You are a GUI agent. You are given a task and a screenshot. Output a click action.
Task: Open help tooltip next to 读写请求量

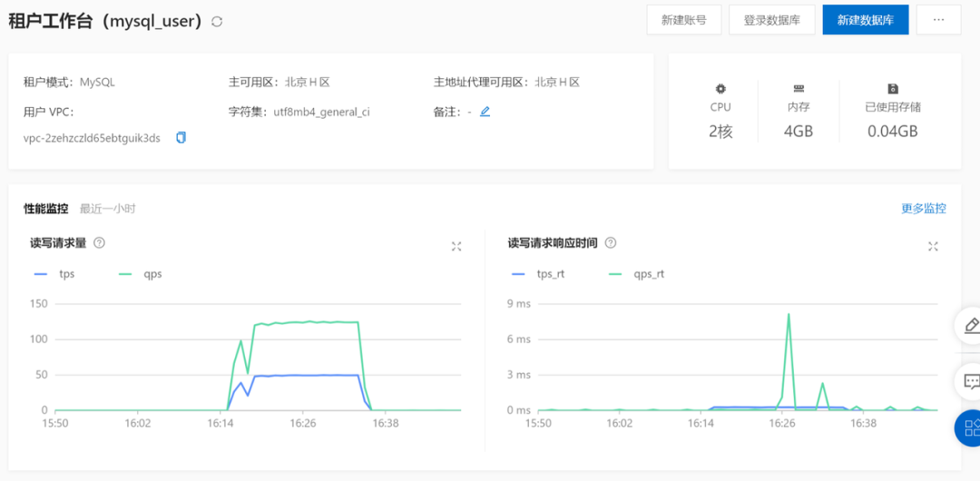point(99,242)
